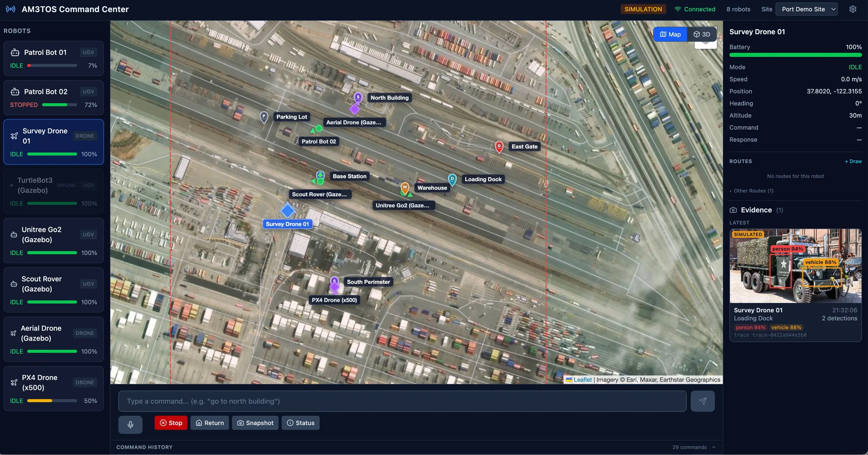868x455 pixels.
Task: Click the Parking Lot map pin
Action: [x=264, y=117]
